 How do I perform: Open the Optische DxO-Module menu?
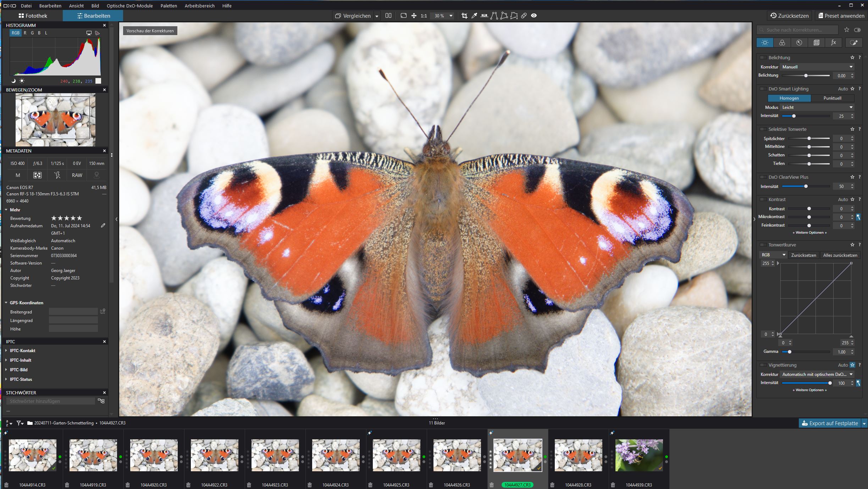click(129, 6)
